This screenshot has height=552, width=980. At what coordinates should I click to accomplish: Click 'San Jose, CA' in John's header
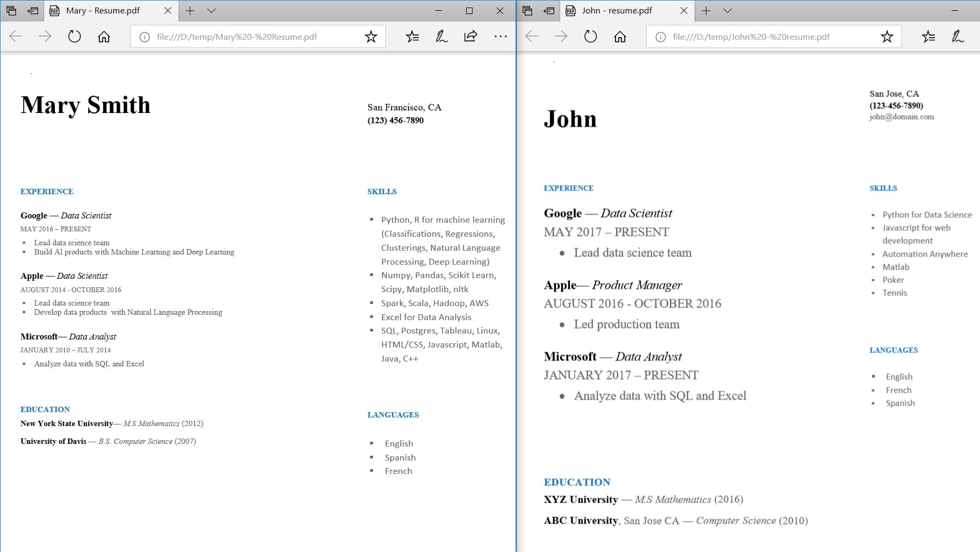pos(894,94)
